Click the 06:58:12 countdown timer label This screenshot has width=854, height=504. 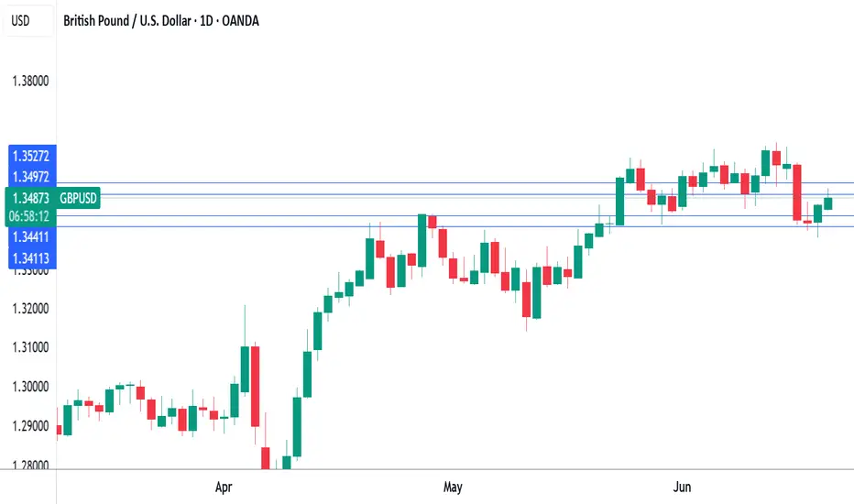[x=29, y=216]
